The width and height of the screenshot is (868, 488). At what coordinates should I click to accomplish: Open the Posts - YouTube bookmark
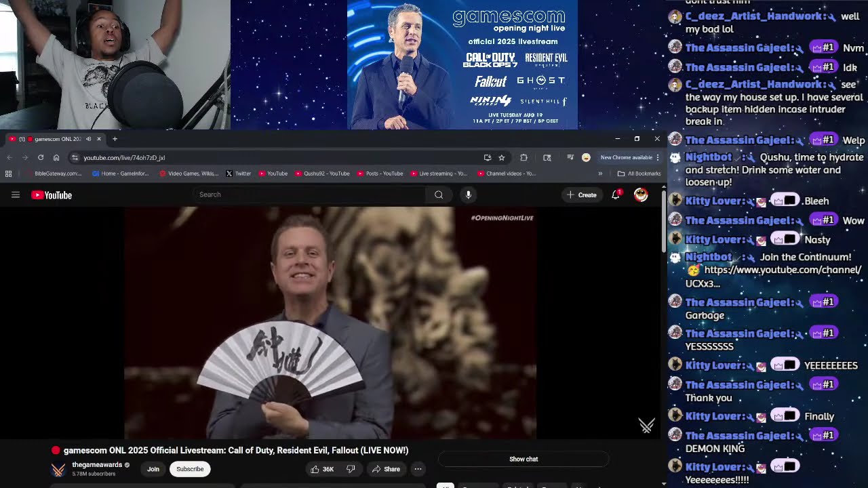tap(380, 174)
